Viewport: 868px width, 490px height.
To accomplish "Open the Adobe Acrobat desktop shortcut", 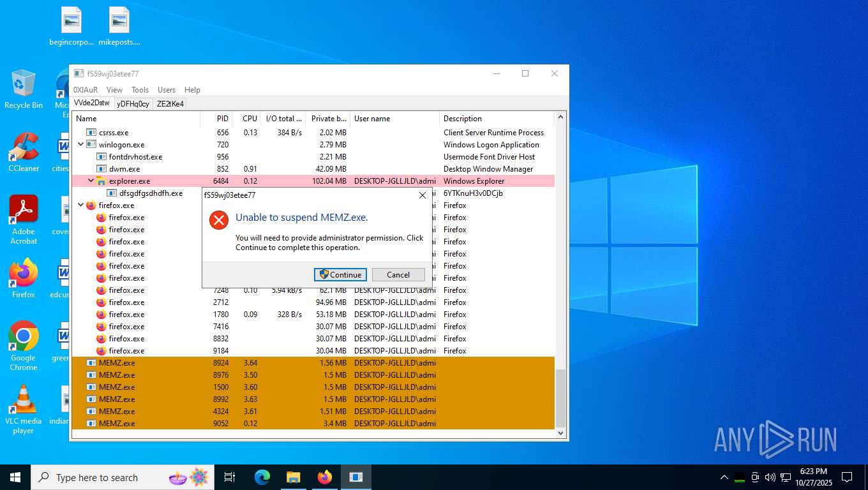I will click(24, 220).
